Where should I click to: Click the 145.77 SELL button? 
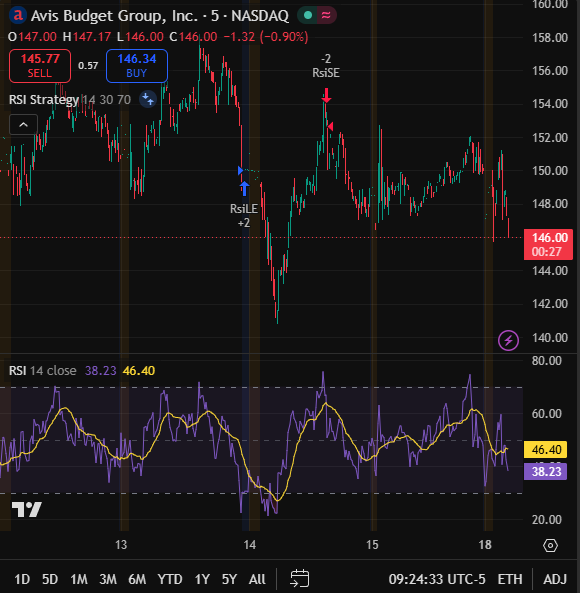40,66
